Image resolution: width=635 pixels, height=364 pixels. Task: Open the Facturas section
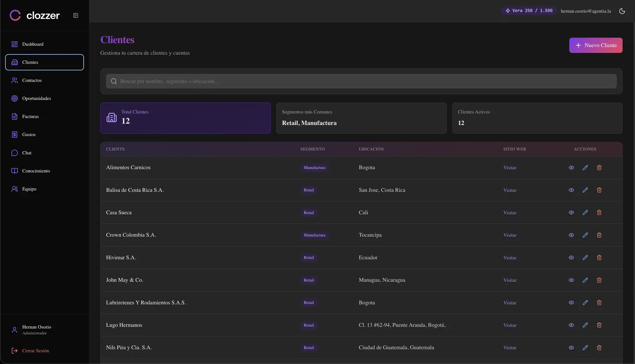tap(44, 117)
